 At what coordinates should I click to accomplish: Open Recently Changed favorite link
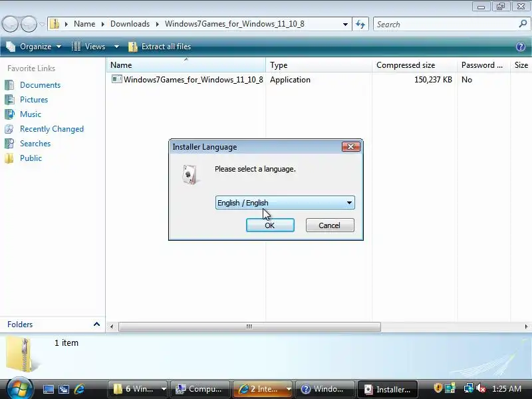pyautogui.click(x=52, y=128)
